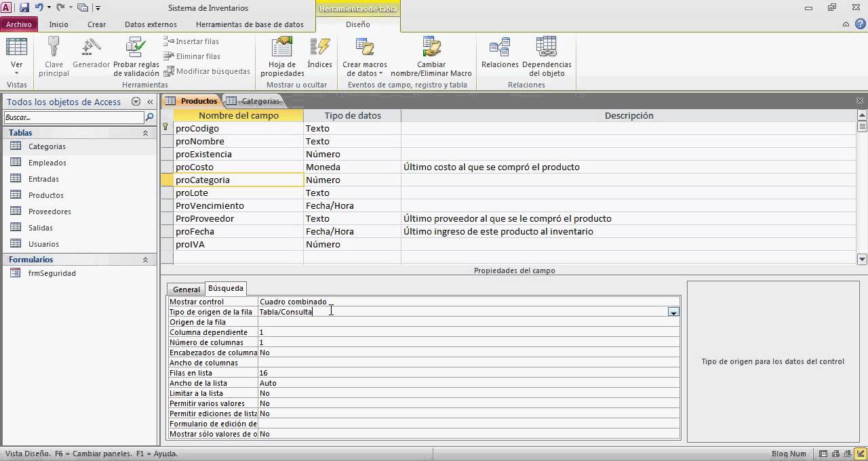This screenshot has height=461, width=868.
Task: Show the Hoja de propiedades
Action: tap(282, 57)
